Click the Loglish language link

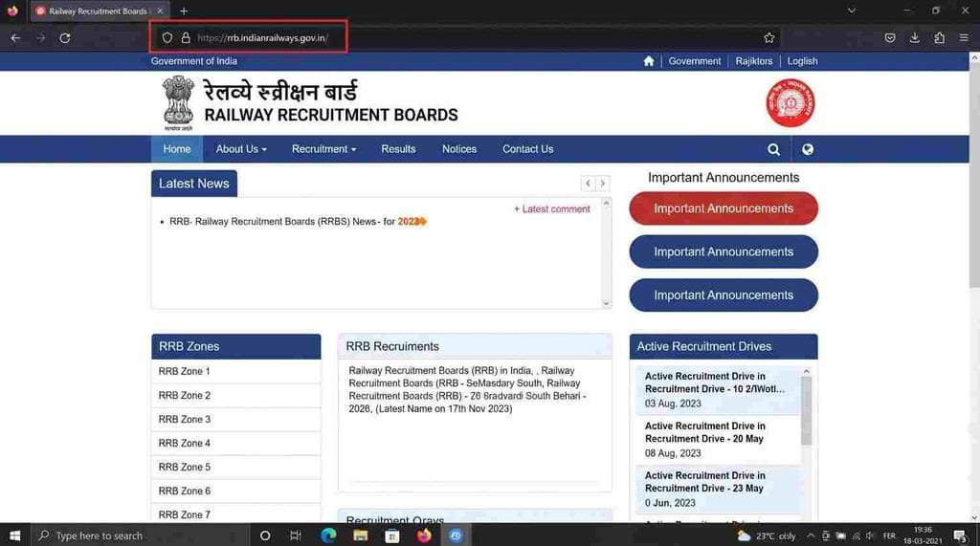click(x=803, y=61)
